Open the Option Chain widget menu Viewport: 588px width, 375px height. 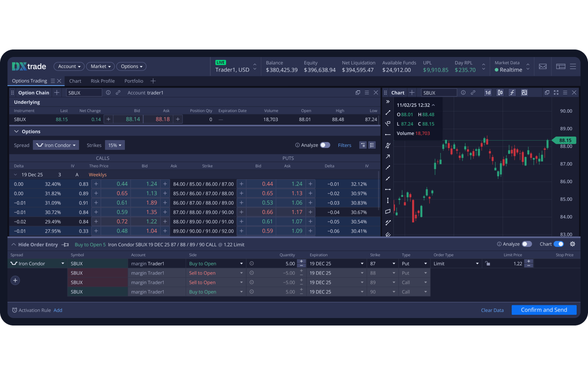point(367,93)
